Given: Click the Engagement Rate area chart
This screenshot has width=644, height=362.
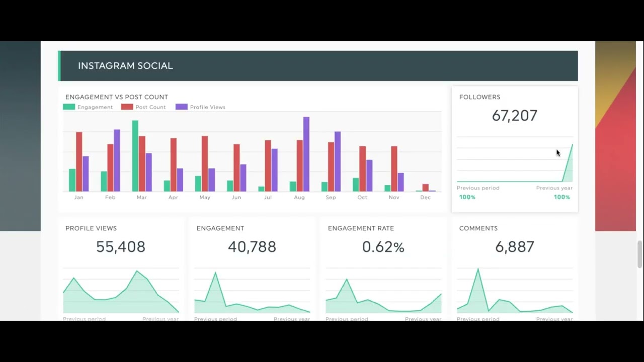Looking at the screenshot, I should coord(383,291).
